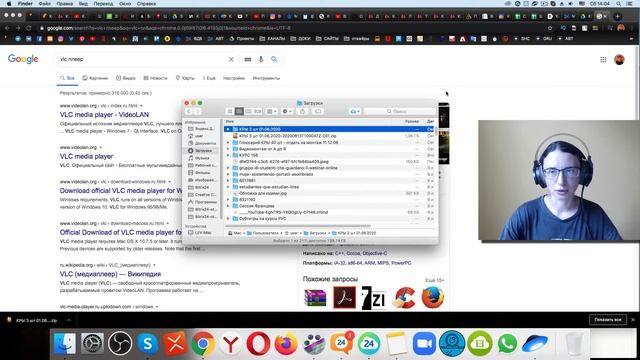Open the Google apps grid
640x360 pixels.
coord(603,60)
